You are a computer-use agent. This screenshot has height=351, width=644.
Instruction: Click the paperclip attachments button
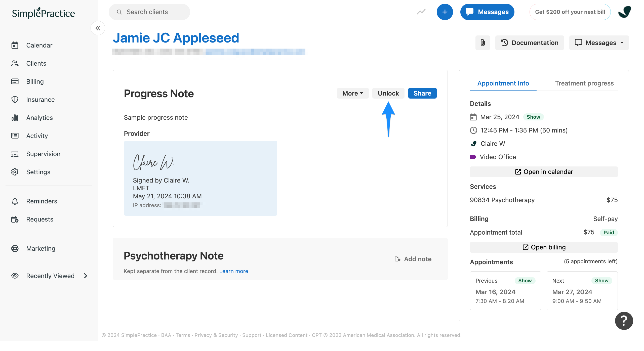(482, 43)
